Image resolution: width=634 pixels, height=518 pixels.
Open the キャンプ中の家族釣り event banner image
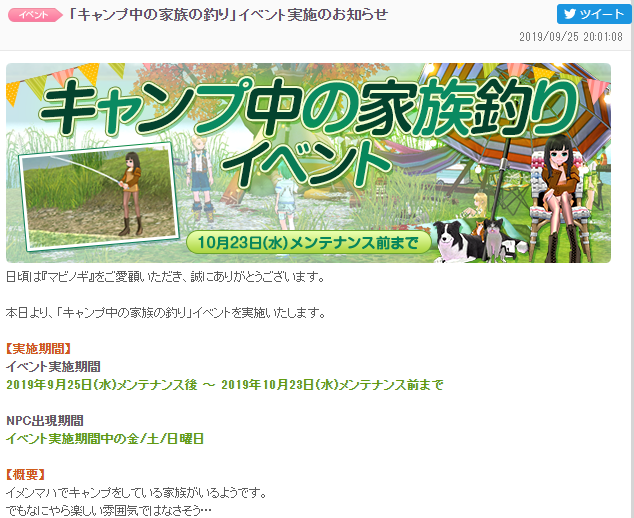coord(308,163)
